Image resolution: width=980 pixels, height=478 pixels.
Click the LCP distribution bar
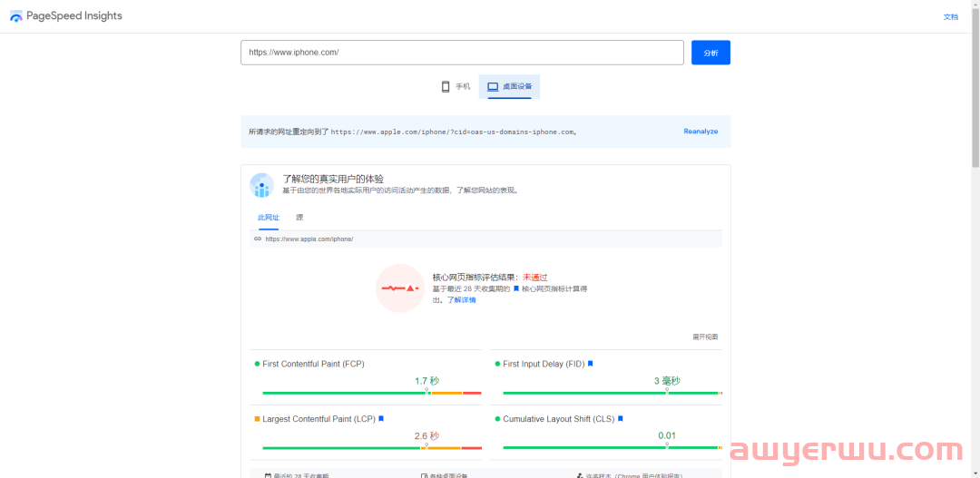coord(372,448)
